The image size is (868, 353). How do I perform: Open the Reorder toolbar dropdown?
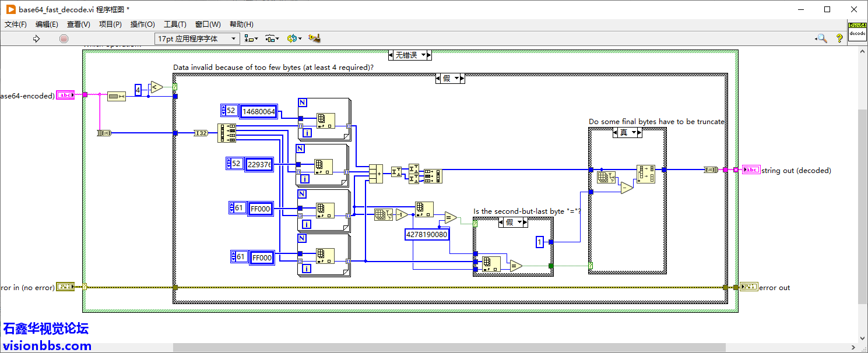(296, 38)
